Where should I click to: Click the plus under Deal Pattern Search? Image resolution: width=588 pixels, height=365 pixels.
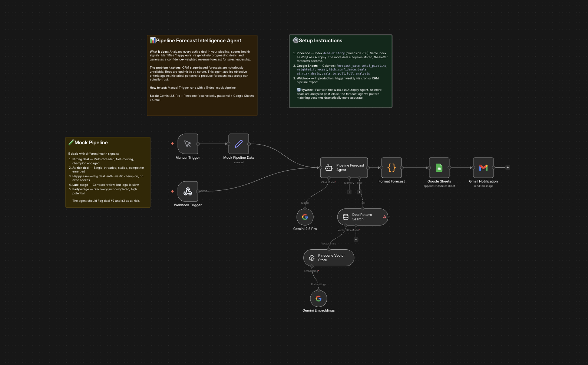tap(356, 240)
